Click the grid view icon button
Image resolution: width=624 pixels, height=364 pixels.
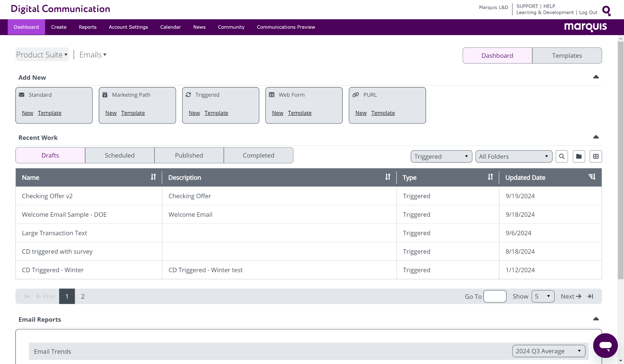(595, 156)
